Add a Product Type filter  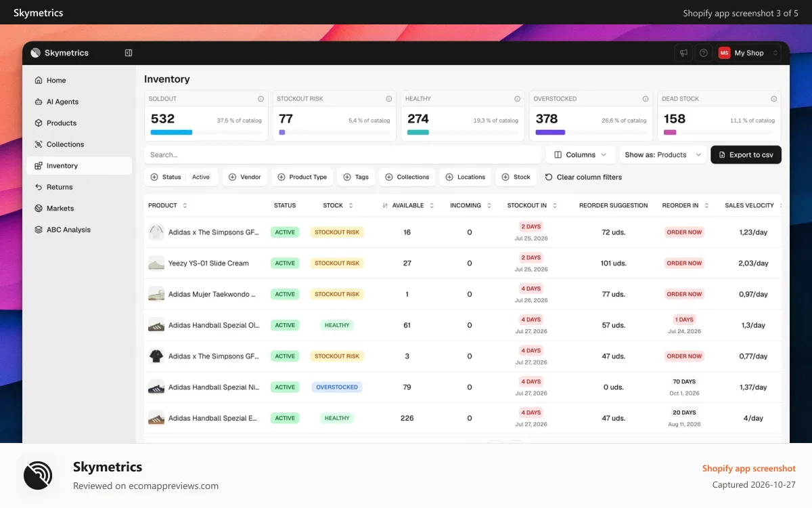point(302,177)
